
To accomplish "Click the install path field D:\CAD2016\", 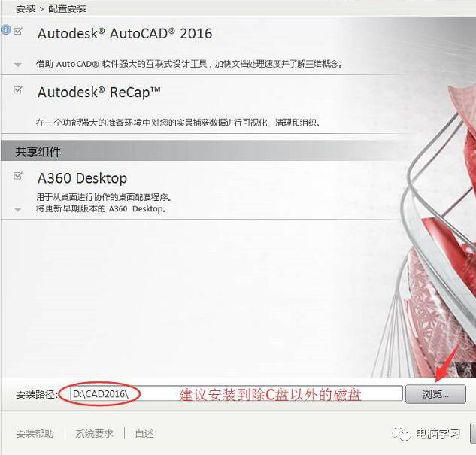I will [236, 394].
